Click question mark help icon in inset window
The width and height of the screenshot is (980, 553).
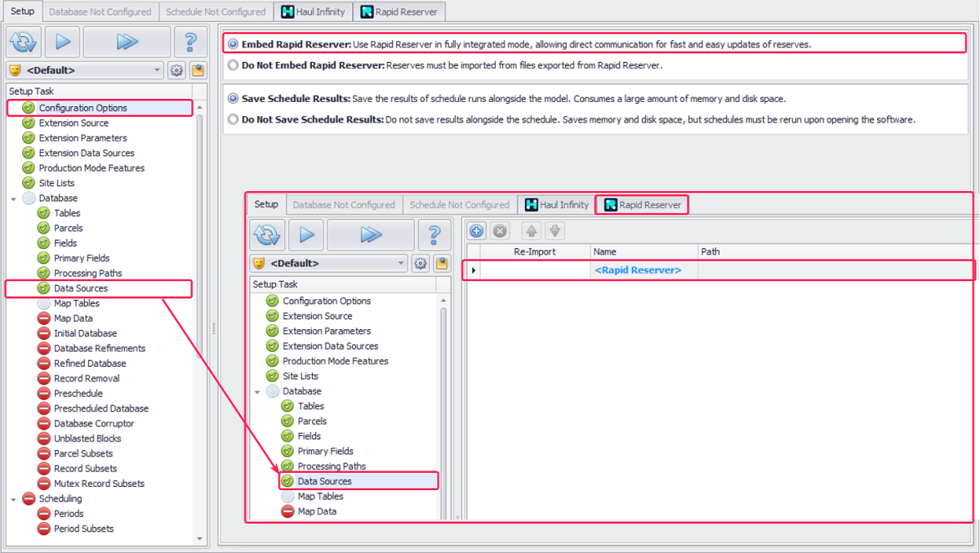tap(434, 235)
